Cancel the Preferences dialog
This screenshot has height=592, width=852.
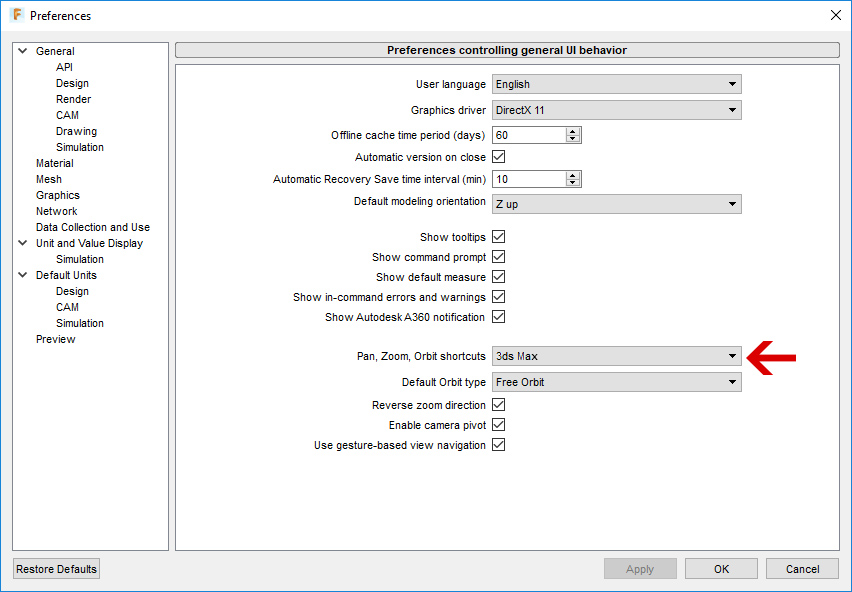click(x=803, y=569)
